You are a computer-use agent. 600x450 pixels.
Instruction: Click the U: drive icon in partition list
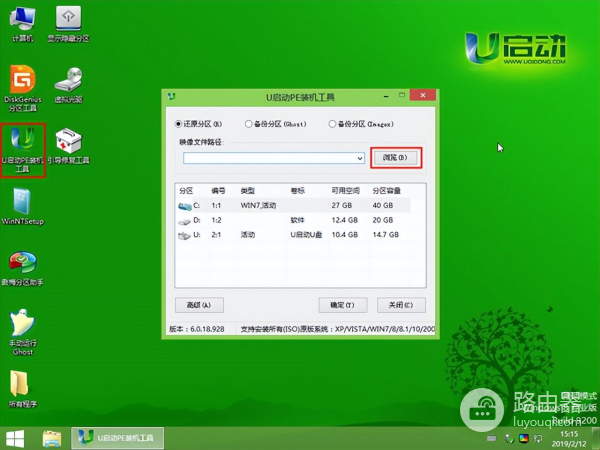184,236
